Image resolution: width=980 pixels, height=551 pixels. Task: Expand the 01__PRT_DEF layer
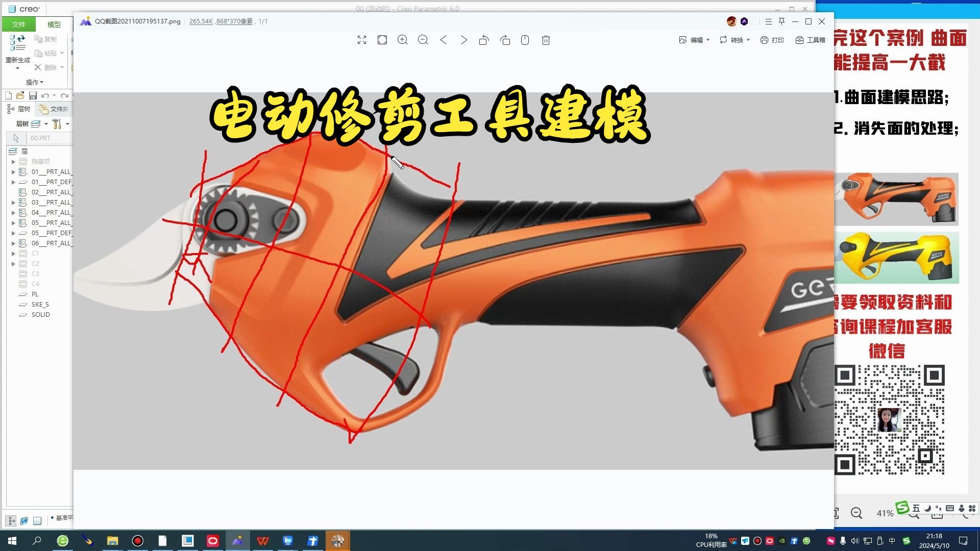coord(13,182)
